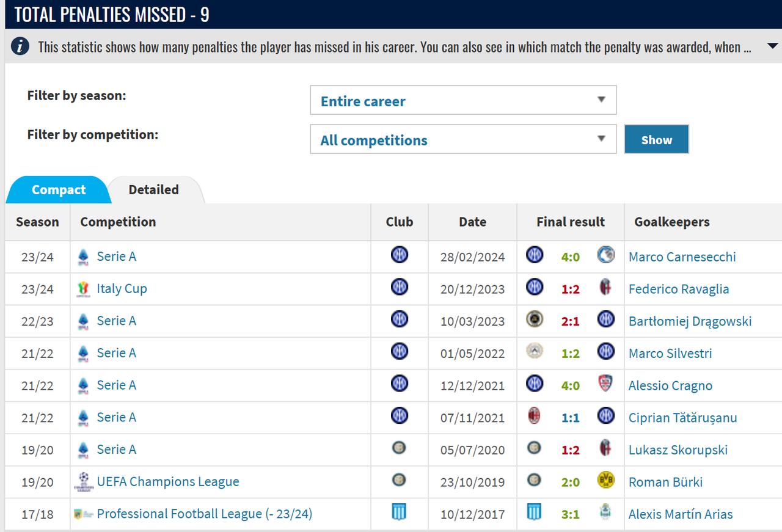This screenshot has width=782, height=532.
Task: Click the Spezia crest on 10/03/2023 row
Action: point(534,319)
